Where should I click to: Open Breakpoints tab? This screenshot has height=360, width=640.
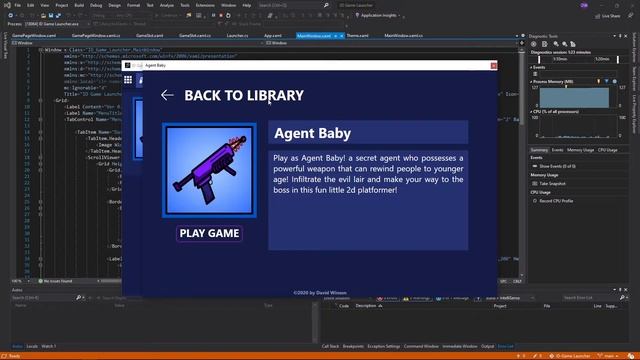pos(353,346)
